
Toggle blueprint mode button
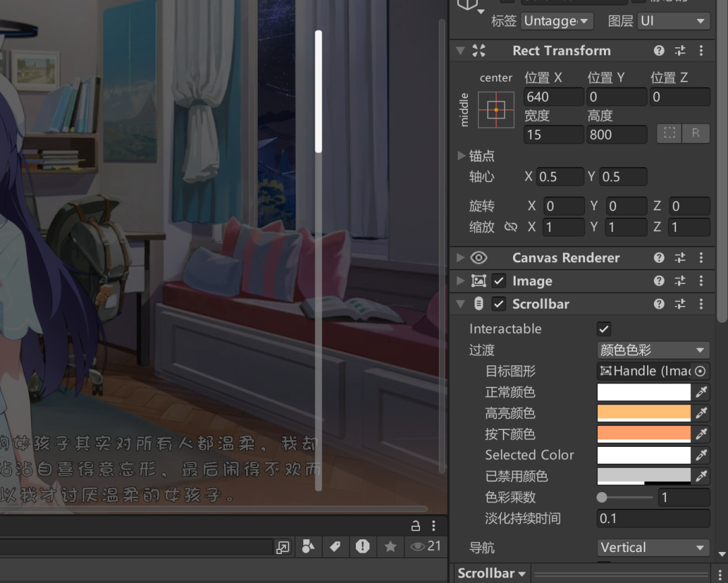coord(669,133)
